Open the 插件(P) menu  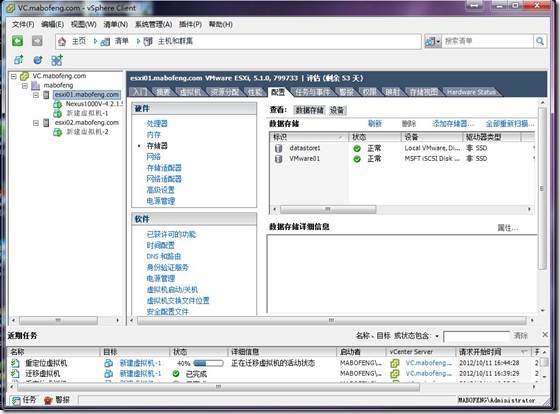coord(190,24)
